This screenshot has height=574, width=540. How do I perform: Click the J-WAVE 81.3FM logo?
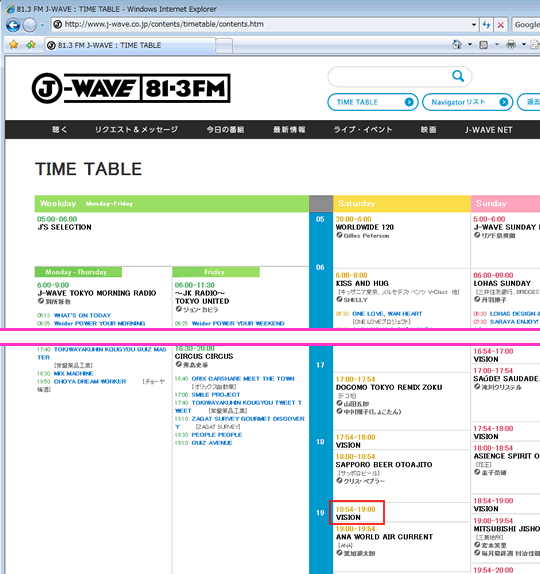pos(131,88)
